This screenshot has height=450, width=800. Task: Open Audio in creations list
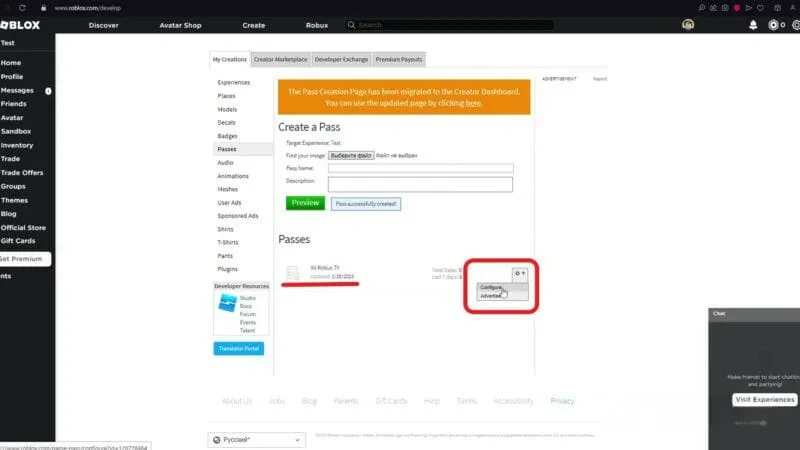pyautogui.click(x=225, y=162)
